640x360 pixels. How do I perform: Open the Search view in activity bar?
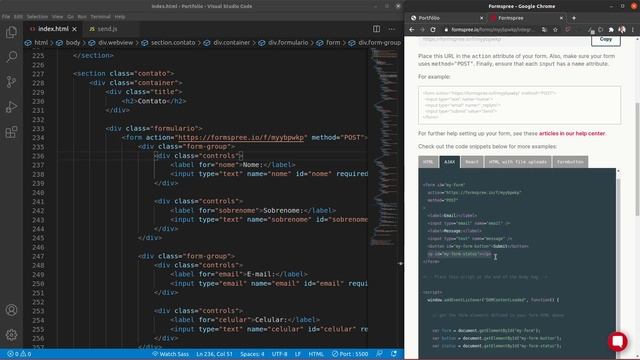[11, 56]
